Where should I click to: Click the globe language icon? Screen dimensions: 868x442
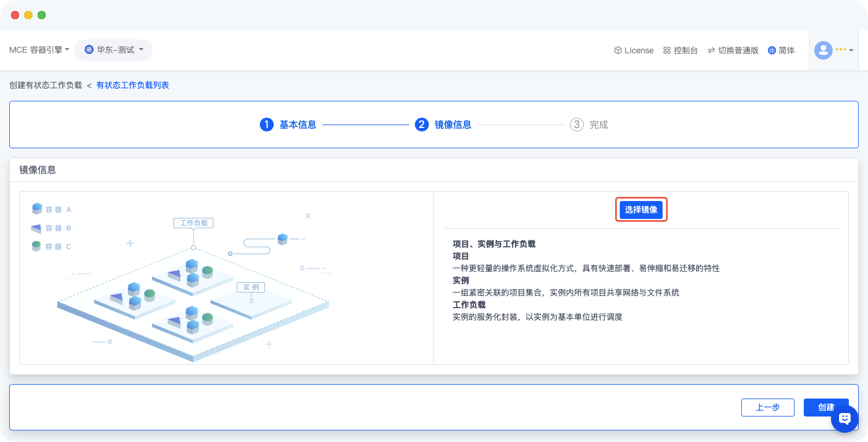pos(771,50)
